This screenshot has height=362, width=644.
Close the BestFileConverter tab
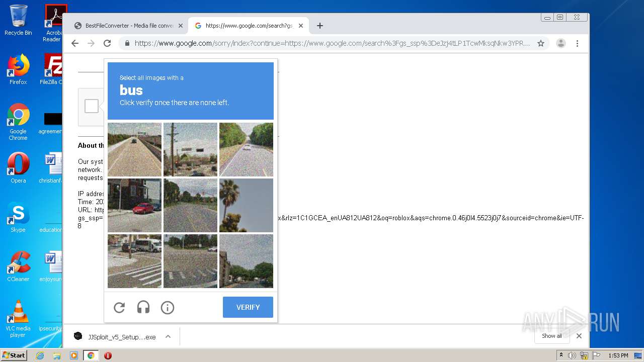point(181,26)
